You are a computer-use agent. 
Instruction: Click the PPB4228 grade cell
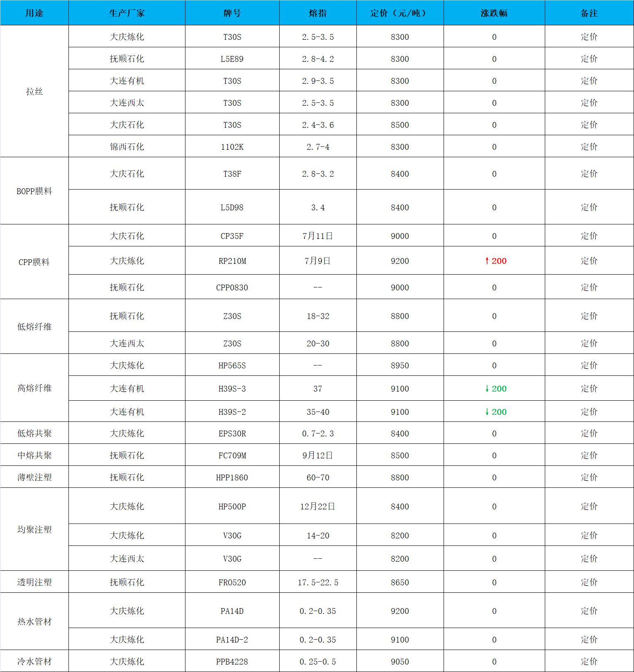(232, 661)
